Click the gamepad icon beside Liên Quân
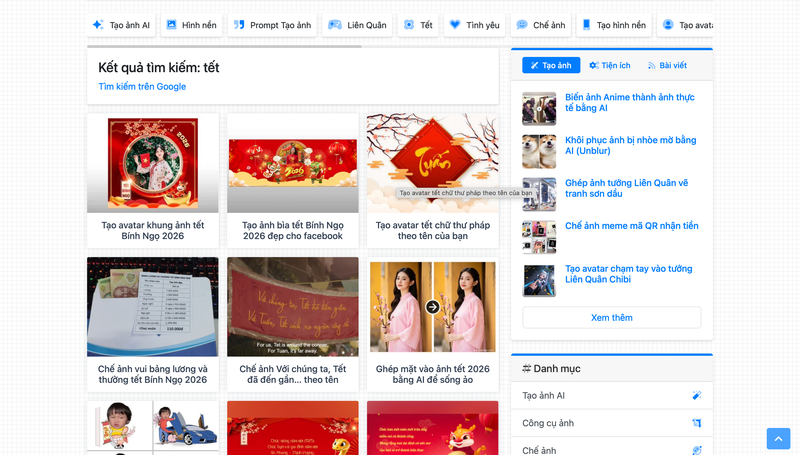Image resolution: width=800 pixels, height=455 pixels. click(335, 24)
